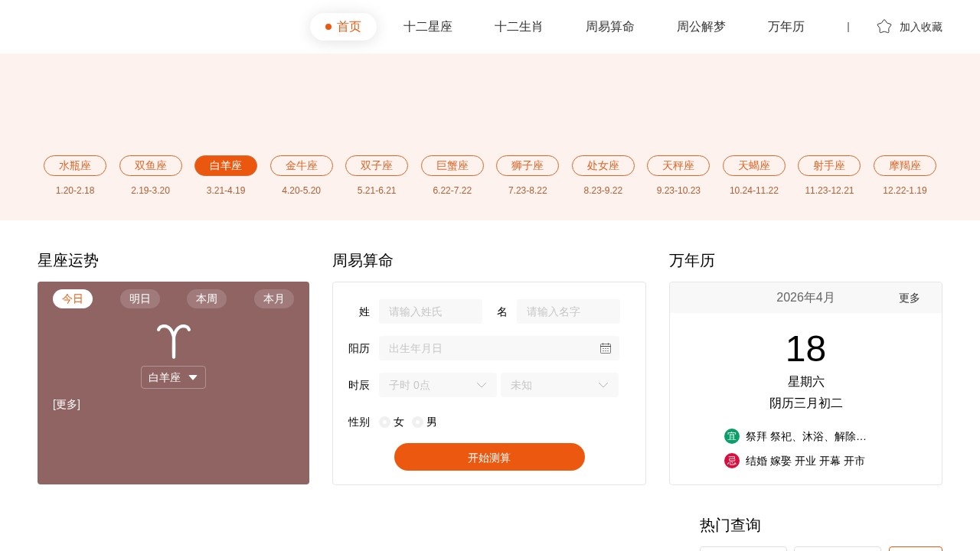Viewport: 980px width, 551px height.
Task: Click the green 宜 badge icon
Action: pyautogui.click(x=732, y=436)
